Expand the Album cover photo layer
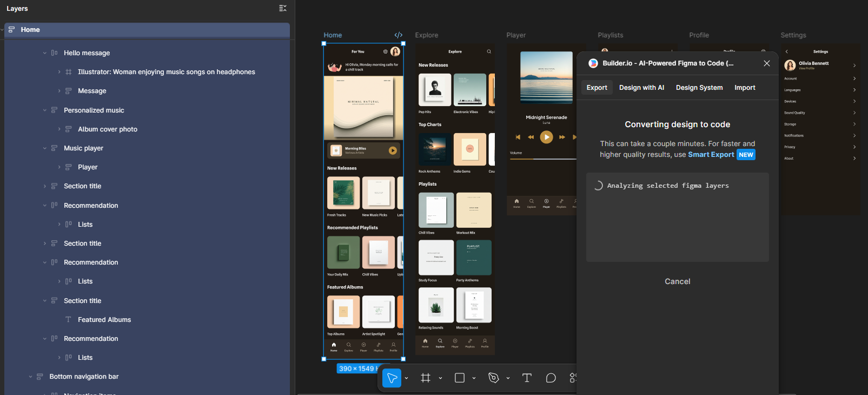Image resolution: width=868 pixels, height=395 pixels. pos(59,129)
